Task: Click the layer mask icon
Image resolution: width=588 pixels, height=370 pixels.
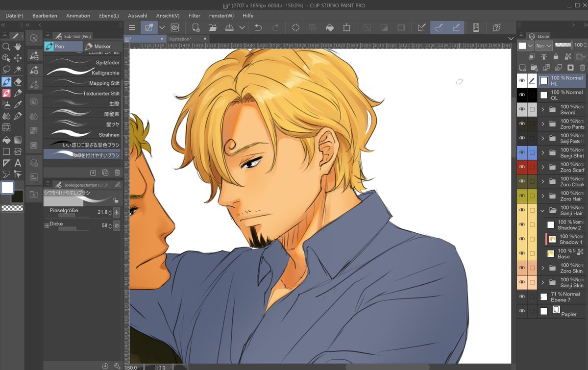Action: coord(570,68)
